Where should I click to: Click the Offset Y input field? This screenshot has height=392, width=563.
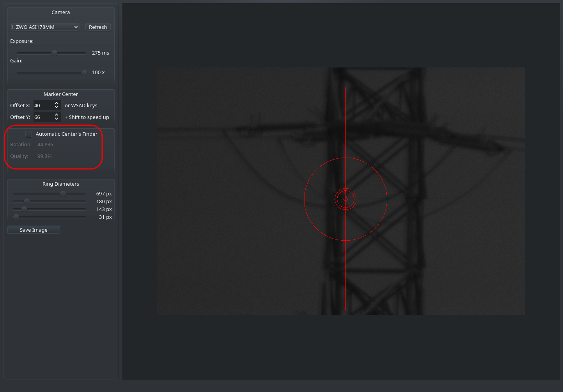click(43, 117)
